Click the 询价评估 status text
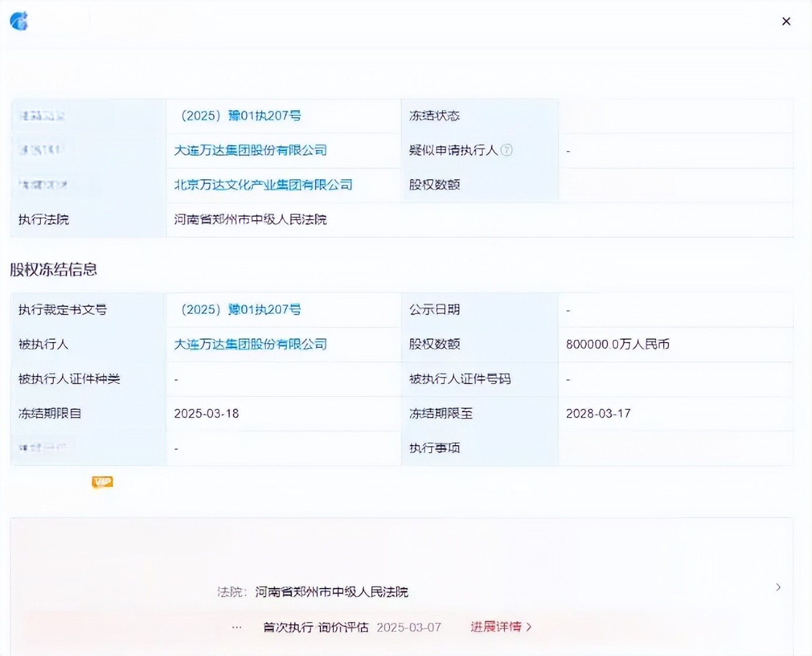 pyautogui.click(x=343, y=627)
